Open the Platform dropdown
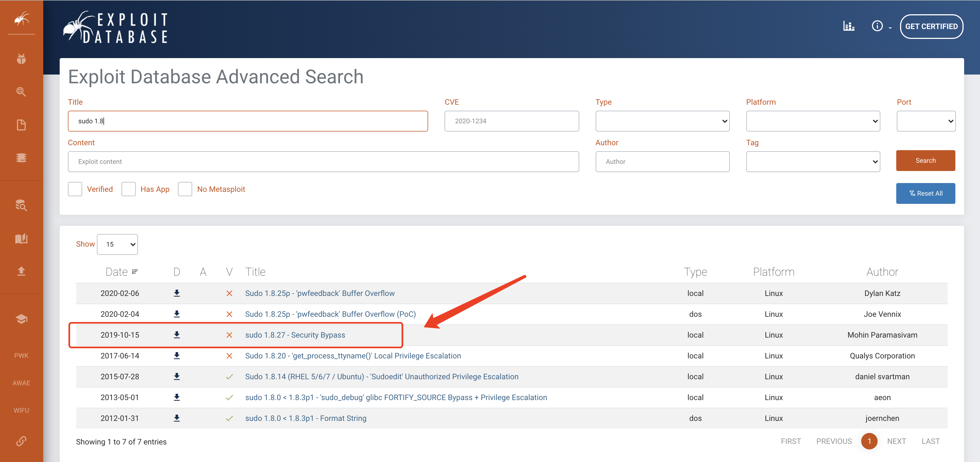 tap(813, 121)
